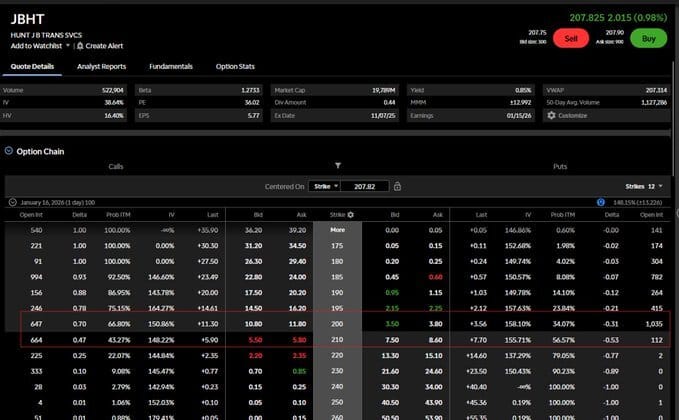Click call open interest 647 at strike 200

click(36, 324)
